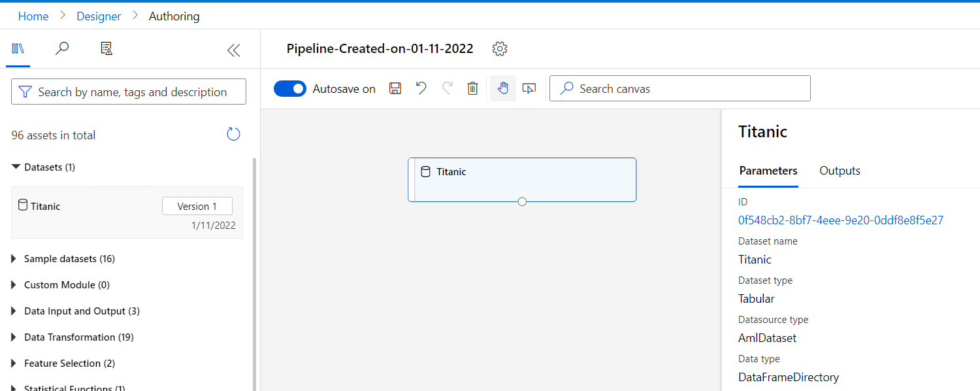
Task: Expand Feature Selection (2)
Action: 14,364
